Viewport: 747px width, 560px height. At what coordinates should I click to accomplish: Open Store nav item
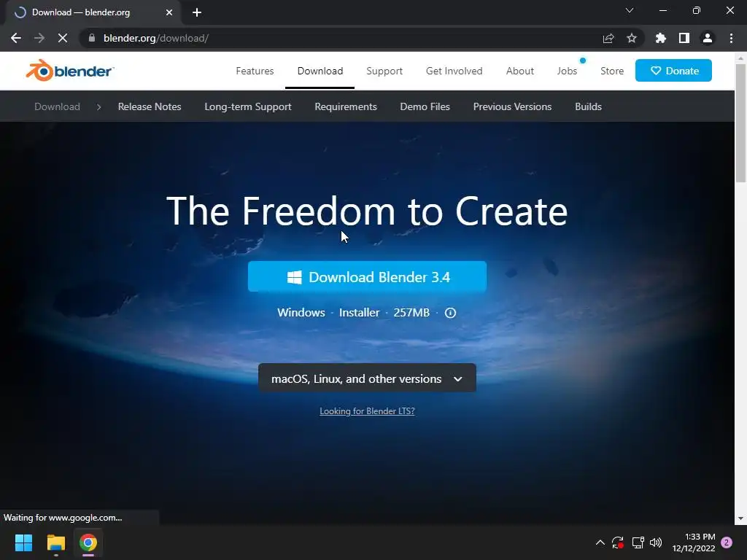612,71
